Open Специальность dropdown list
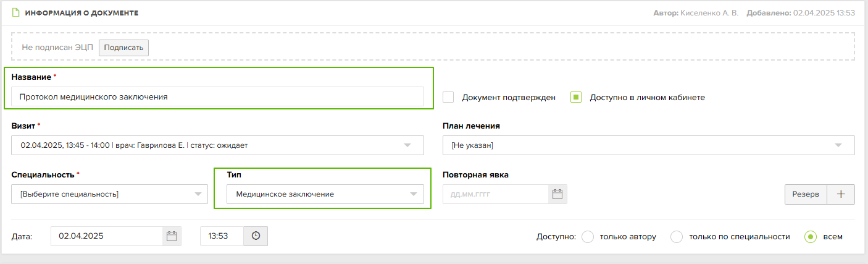 coord(110,194)
